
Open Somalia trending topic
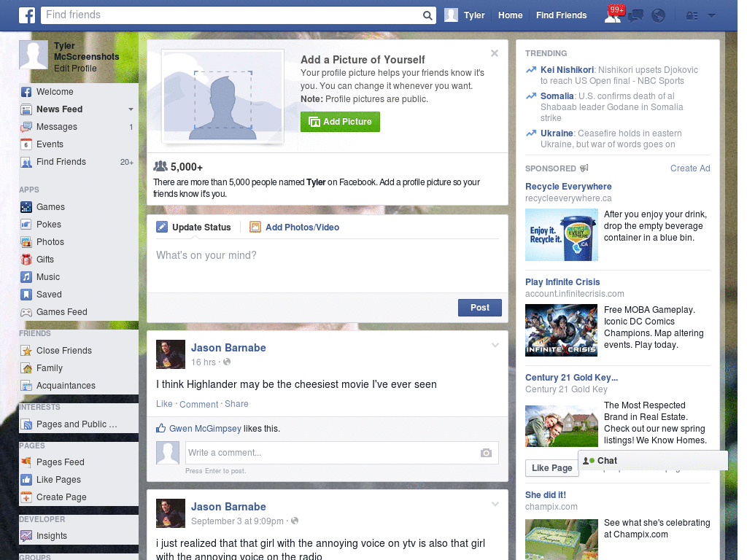(557, 96)
